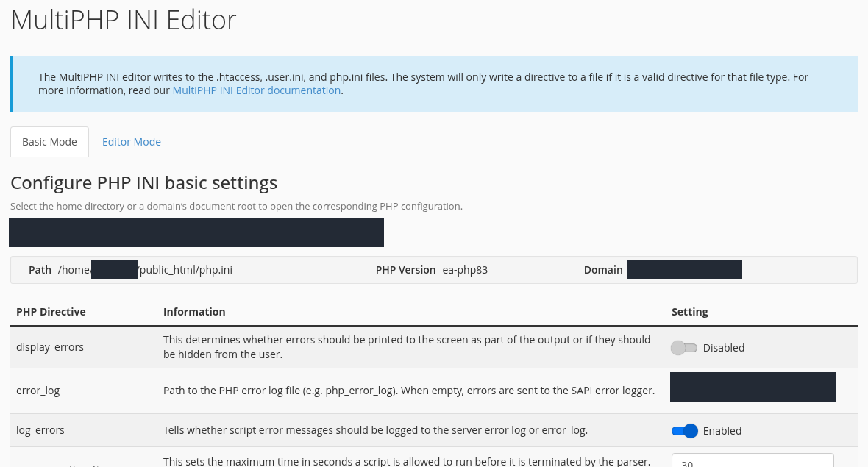Click the ea-php83 PHP version value
The height and width of the screenshot is (467, 868).
click(465, 269)
